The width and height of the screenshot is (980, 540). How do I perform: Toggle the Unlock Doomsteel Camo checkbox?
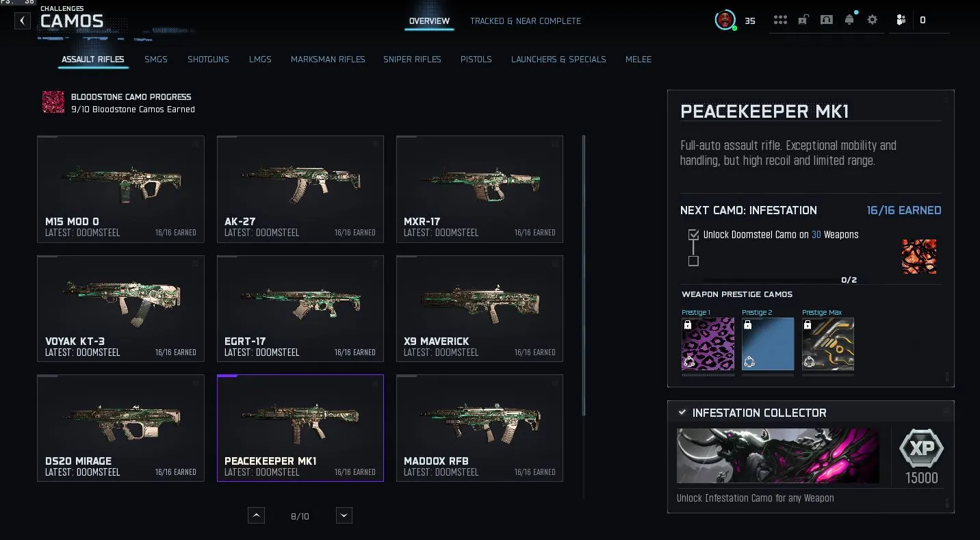coord(694,235)
